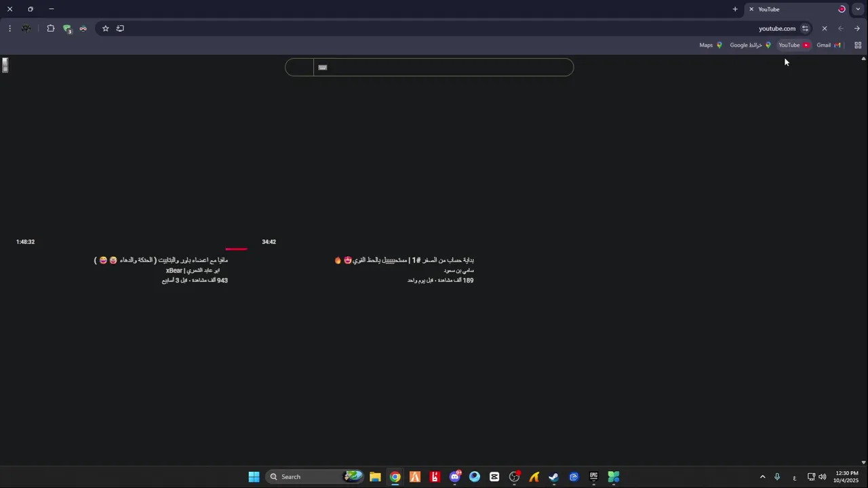Image resolution: width=868 pixels, height=488 pixels.
Task: Open Chrome's three-dot menu
Action: [x=9, y=28]
